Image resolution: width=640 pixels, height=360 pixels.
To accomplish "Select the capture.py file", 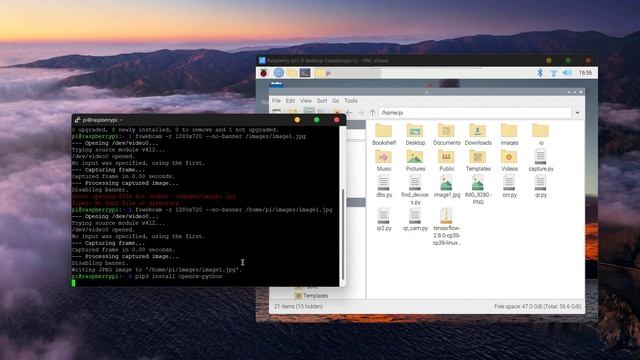I will tap(541, 160).
